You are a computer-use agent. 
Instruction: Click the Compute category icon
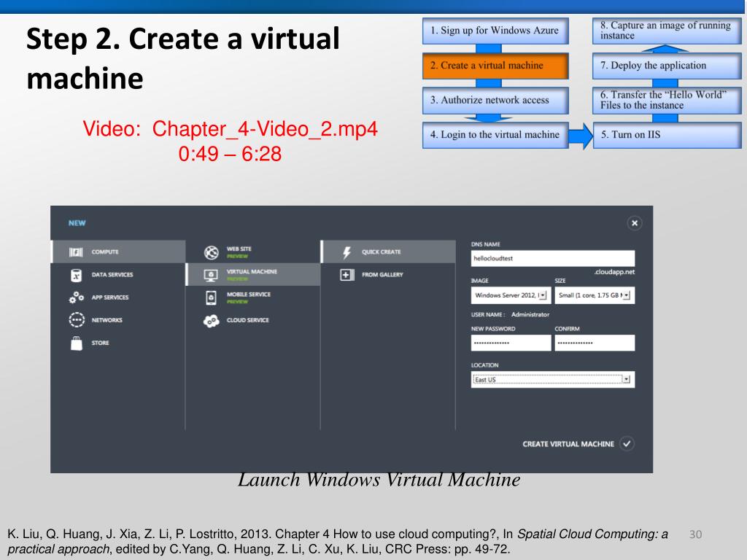[x=76, y=252]
